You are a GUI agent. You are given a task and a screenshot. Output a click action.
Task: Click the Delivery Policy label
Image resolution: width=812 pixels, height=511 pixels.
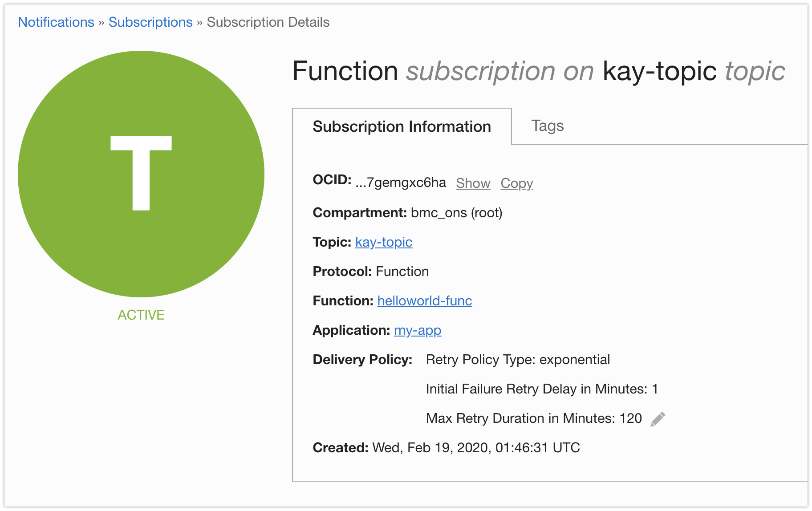tap(362, 360)
